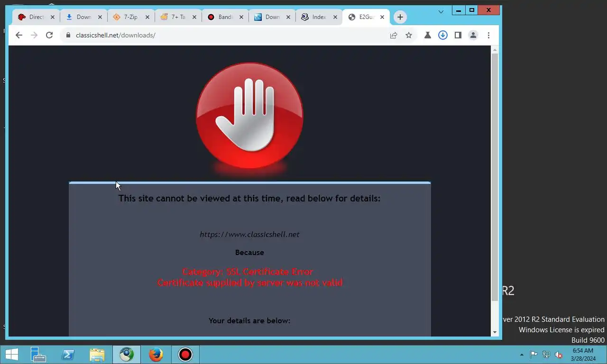The height and width of the screenshot is (364, 607).
Task: Show hidden system tray icons
Action: [x=522, y=355]
